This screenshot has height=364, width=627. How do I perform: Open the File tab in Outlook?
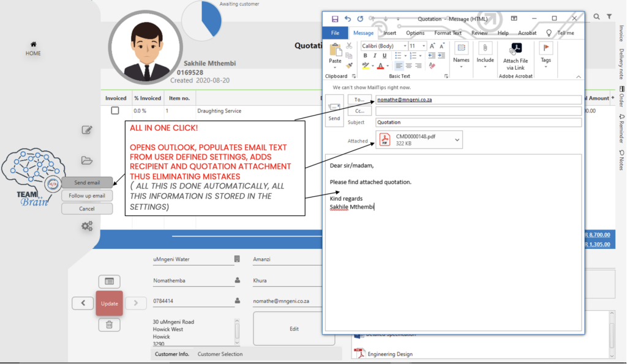(x=335, y=33)
